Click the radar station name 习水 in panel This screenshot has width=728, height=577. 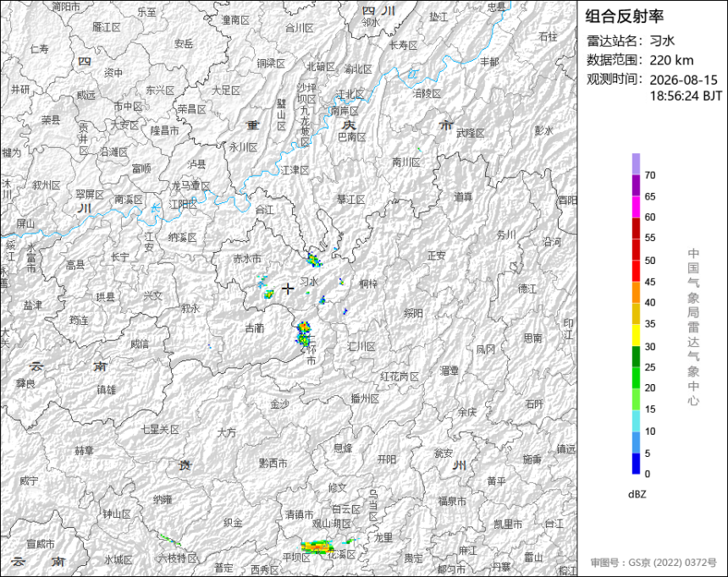tap(662, 41)
